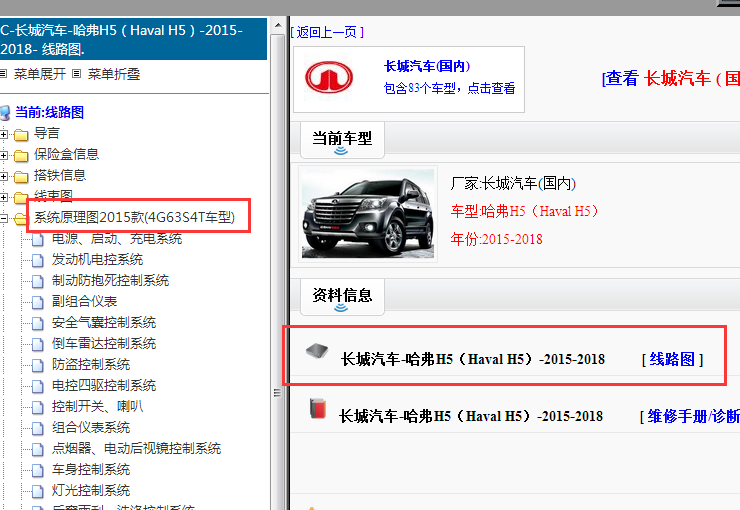
Task: Click the left panel scrollbar up arrow
Action: click(x=278, y=25)
